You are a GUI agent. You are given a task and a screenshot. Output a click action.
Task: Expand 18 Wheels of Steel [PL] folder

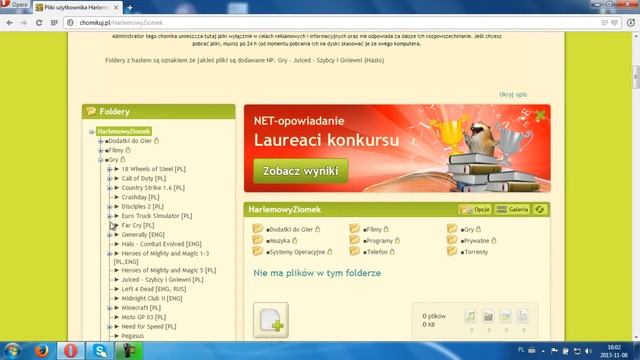click(x=109, y=169)
